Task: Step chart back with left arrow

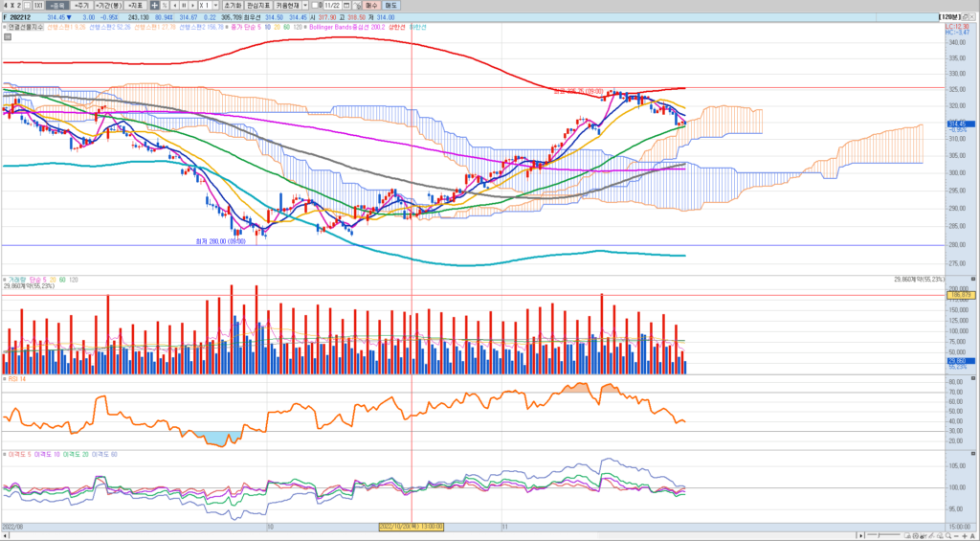Action: tap(176, 6)
